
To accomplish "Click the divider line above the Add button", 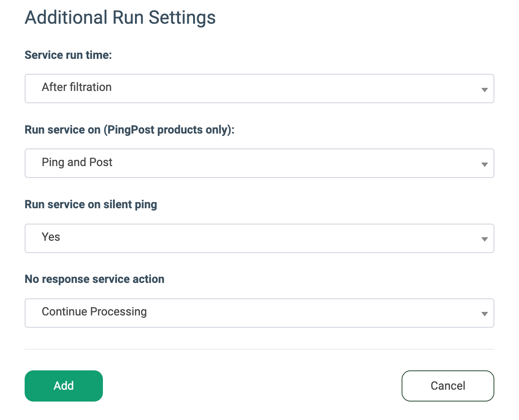I will 259,349.
